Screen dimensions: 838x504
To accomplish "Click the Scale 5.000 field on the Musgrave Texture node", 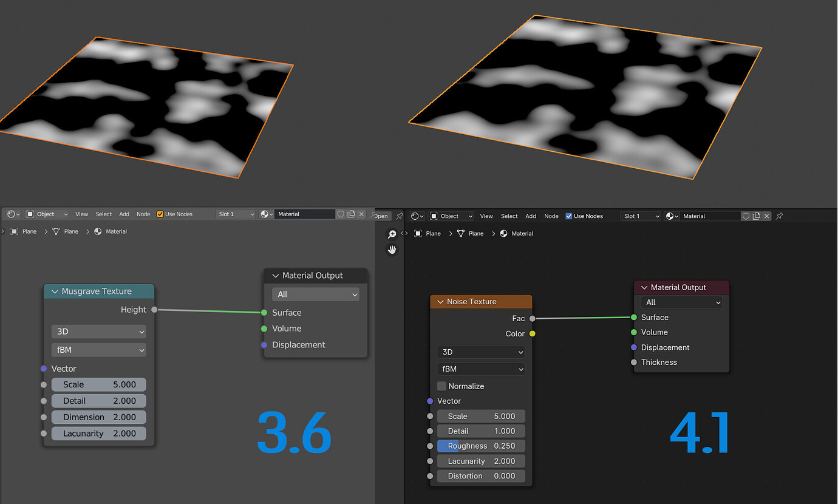I will click(99, 384).
